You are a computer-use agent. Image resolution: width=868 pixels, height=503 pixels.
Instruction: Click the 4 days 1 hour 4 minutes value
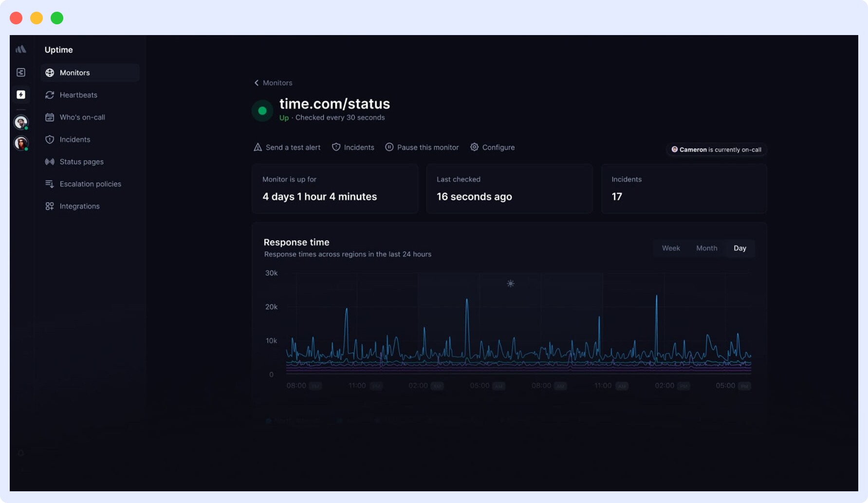click(x=319, y=197)
